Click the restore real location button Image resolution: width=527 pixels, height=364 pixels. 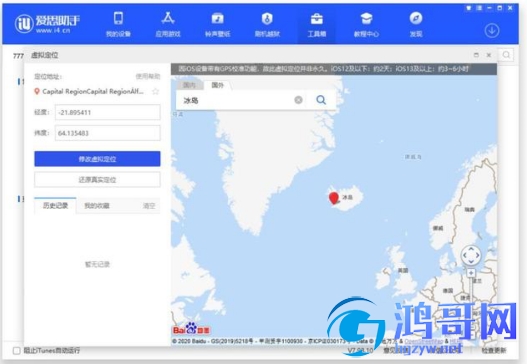tap(97, 179)
